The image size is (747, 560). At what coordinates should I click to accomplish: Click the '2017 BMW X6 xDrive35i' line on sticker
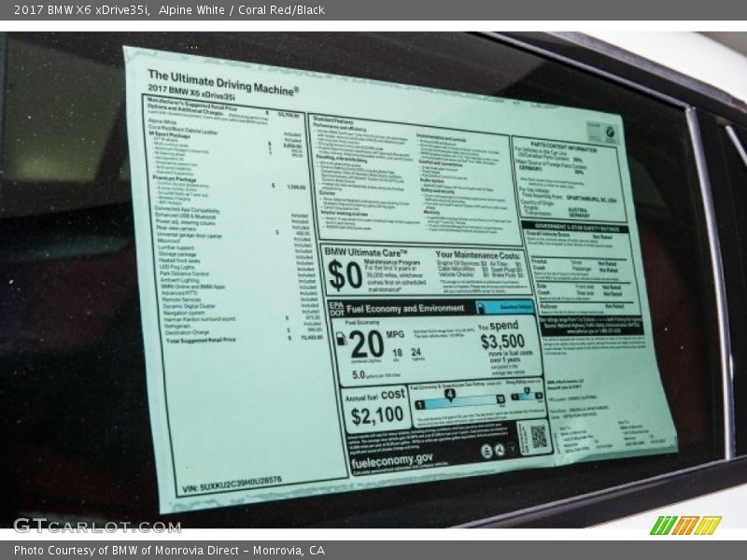tap(191, 91)
